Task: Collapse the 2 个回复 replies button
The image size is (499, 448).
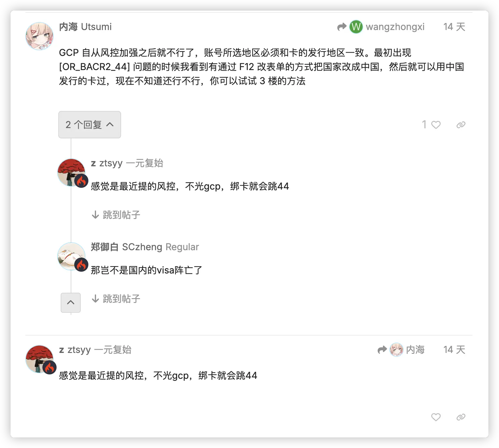Action: coord(90,125)
